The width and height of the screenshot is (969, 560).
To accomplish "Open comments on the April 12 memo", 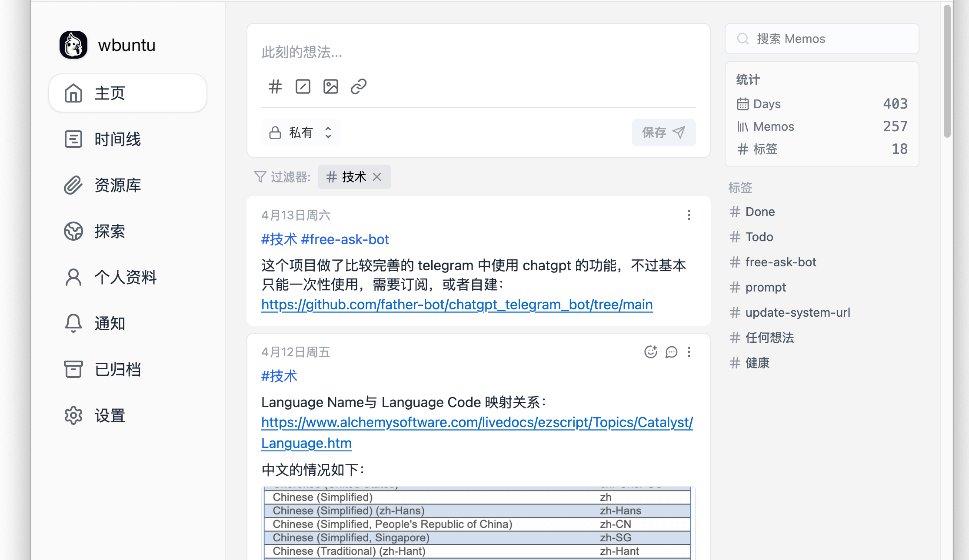I will (x=671, y=352).
